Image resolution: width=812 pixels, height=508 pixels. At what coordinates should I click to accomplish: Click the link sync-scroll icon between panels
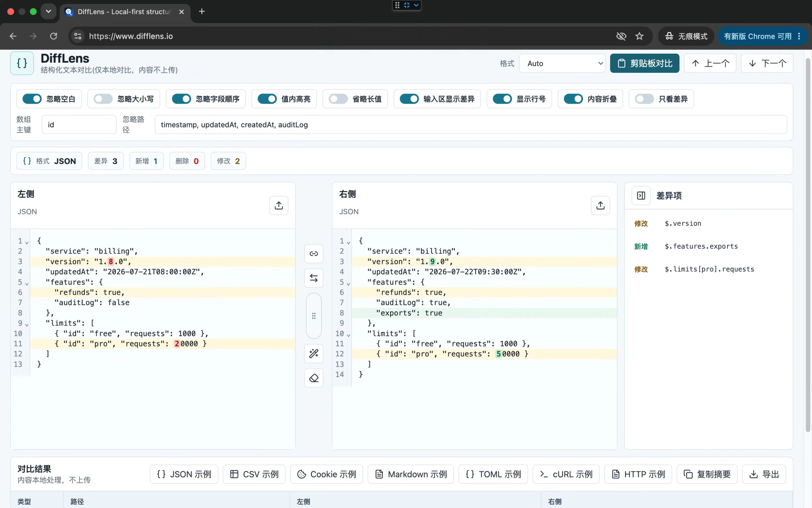(314, 254)
